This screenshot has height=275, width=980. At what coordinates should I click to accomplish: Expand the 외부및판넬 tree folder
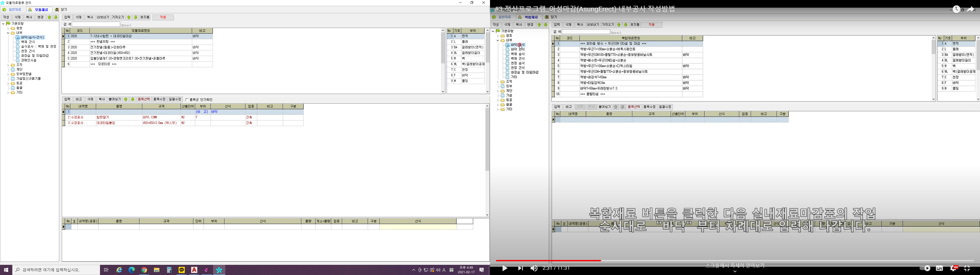pos(8,74)
